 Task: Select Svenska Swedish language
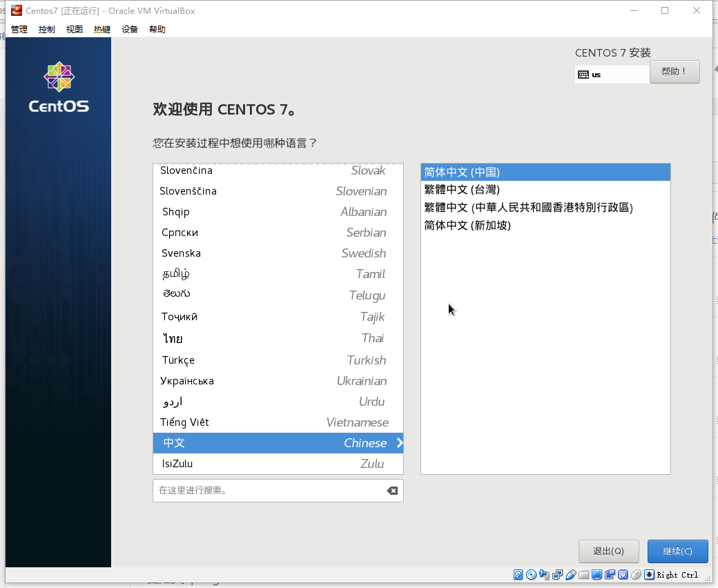click(x=278, y=253)
